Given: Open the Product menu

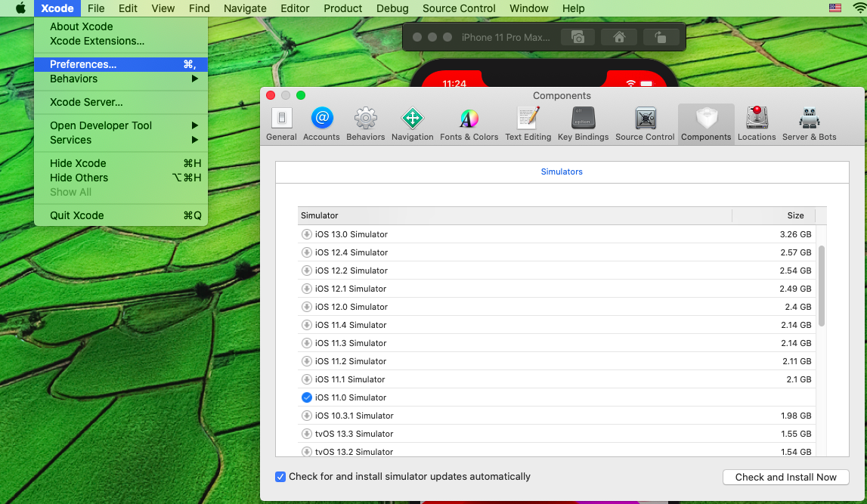Looking at the screenshot, I should click(343, 8).
